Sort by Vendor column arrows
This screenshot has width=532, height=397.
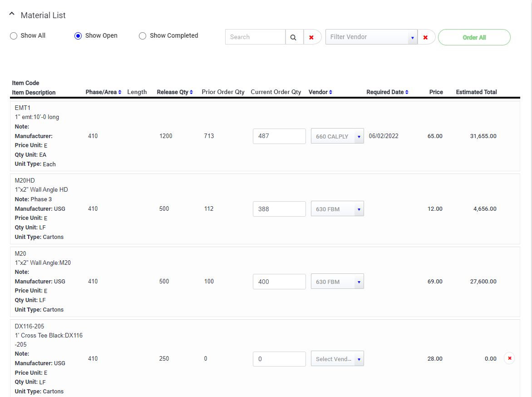[x=330, y=92]
